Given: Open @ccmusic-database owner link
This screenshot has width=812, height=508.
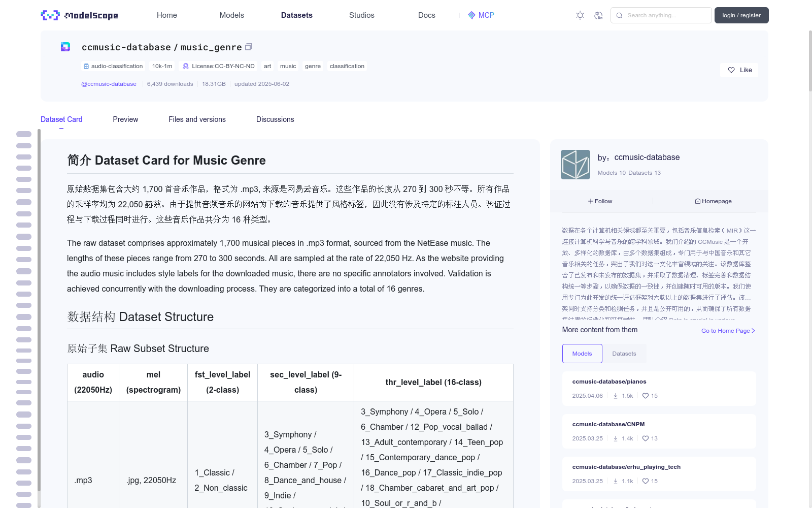Looking at the screenshot, I should tap(109, 84).
